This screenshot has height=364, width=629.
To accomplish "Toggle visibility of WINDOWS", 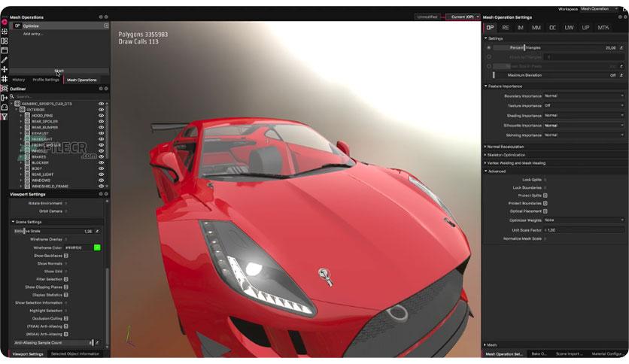I will [x=101, y=180].
